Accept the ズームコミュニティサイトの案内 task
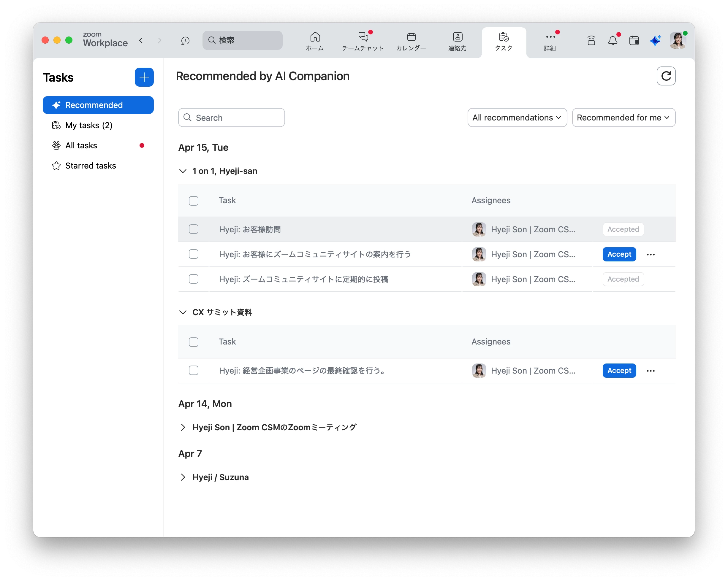Image resolution: width=728 pixels, height=581 pixels. [619, 254]
